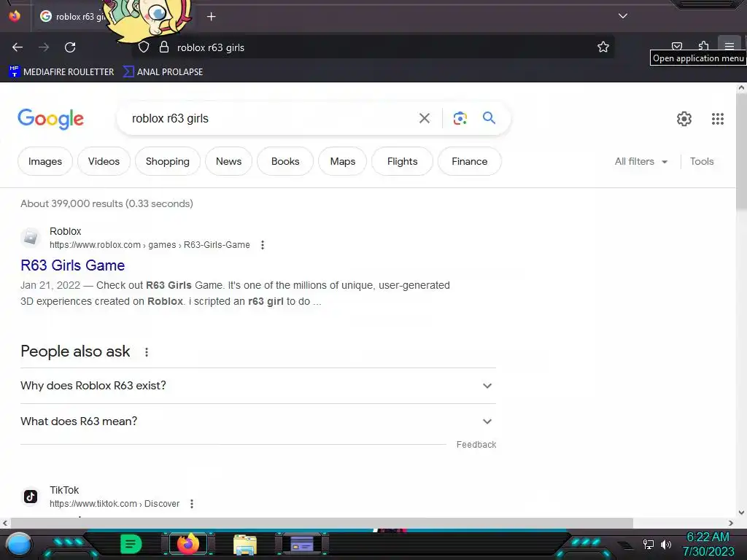Filter results by Videos
This screenshot has height=560, width=747.
[x=104, y=161]
